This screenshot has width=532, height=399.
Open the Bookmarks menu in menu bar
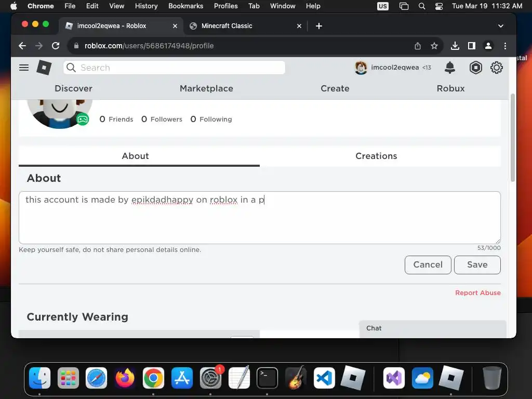(185, 6)
